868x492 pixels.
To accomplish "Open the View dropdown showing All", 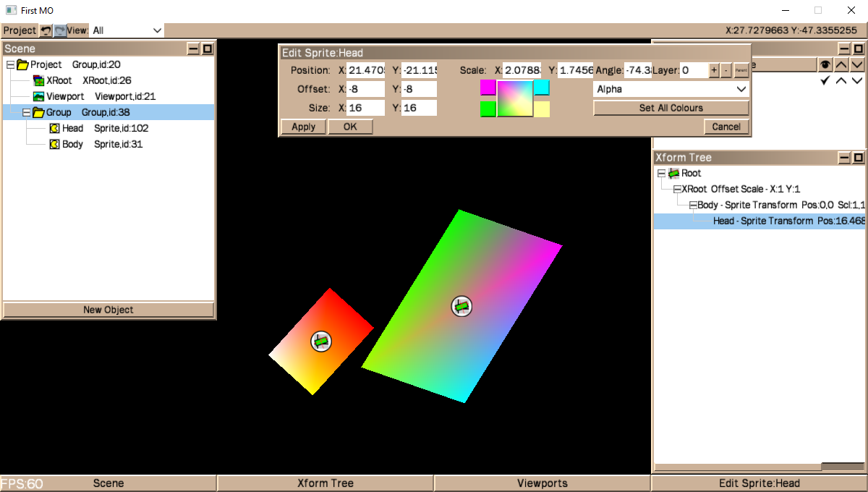I will [x=127, y=30].
